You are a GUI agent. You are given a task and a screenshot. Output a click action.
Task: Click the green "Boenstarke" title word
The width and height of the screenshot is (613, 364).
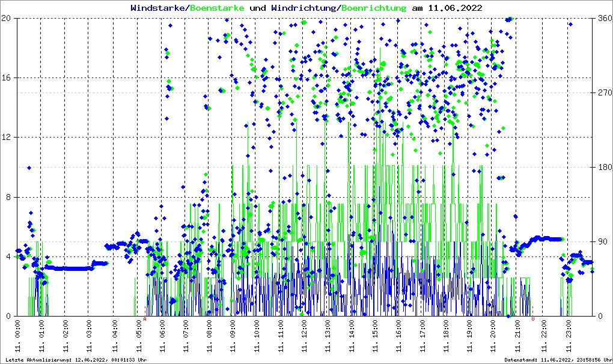coord(218,8)
